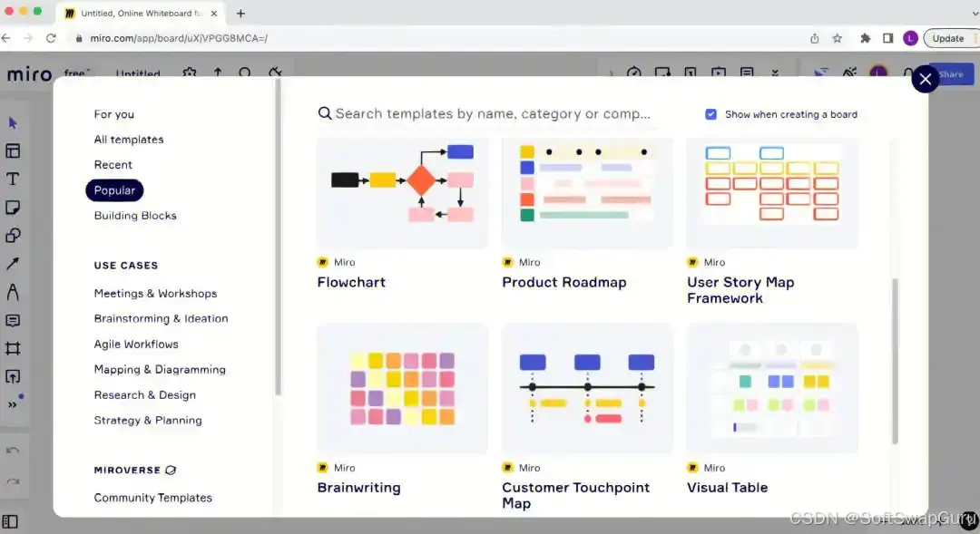Open the For you category
Viewport: 980px width, 534px height.
[x=113, y=114]
